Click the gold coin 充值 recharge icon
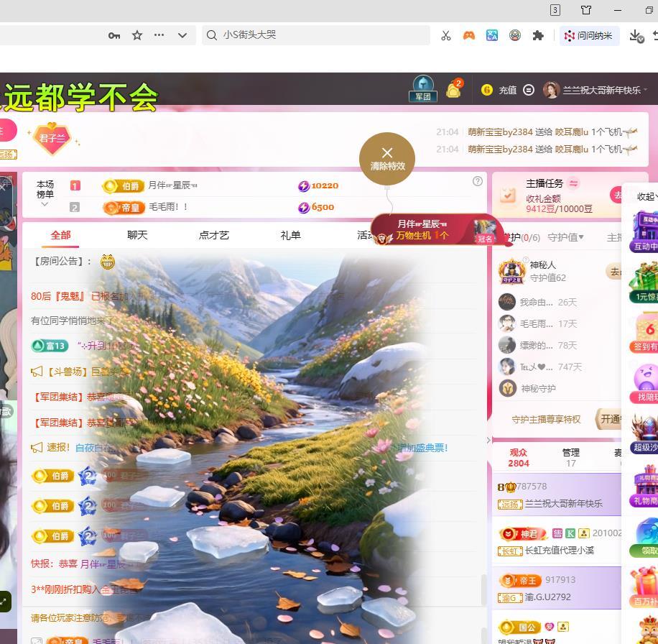 pyautogui.click(x=488, y=90)
